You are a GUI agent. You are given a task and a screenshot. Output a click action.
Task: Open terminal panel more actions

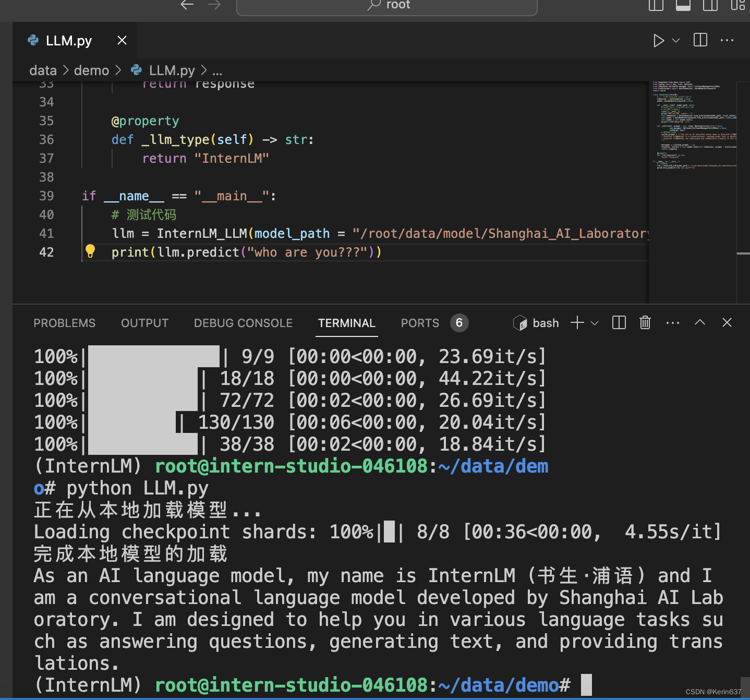coord(673,323)
